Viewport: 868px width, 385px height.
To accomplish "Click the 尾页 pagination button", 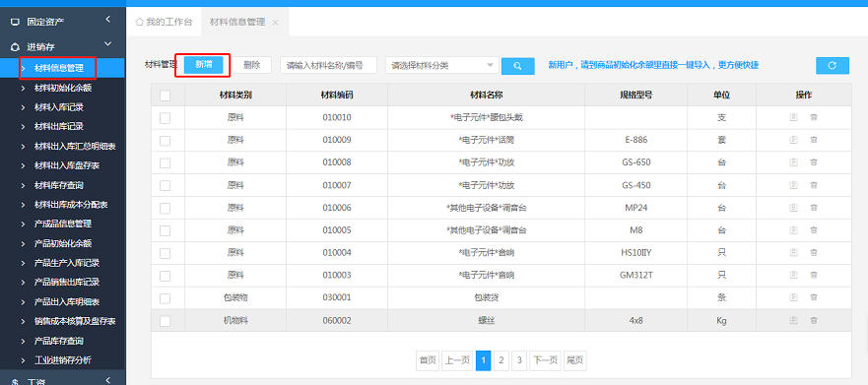I will point(574,360).
